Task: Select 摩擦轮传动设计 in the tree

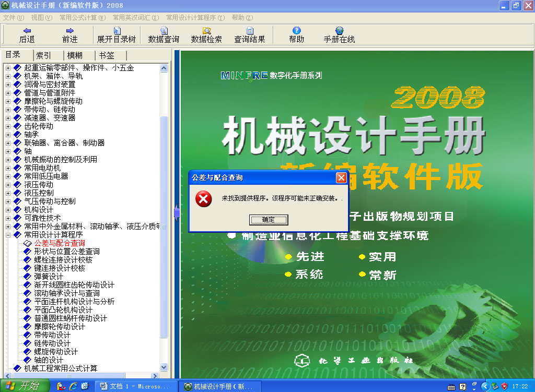Action: click(60, 327)
